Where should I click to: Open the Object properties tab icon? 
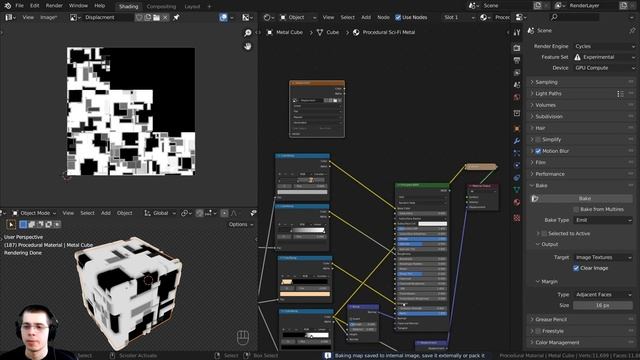(x=517, y=129)
